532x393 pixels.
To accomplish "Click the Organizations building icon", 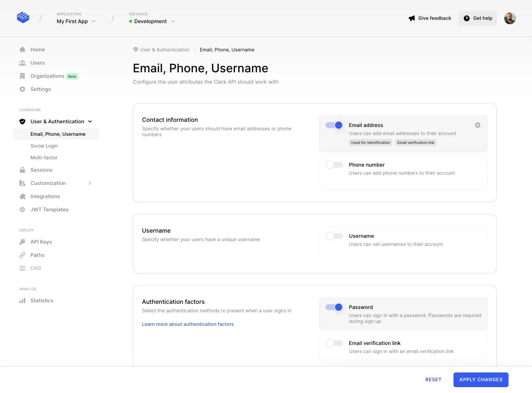I will pyautogui.click(x=22, y=76).
